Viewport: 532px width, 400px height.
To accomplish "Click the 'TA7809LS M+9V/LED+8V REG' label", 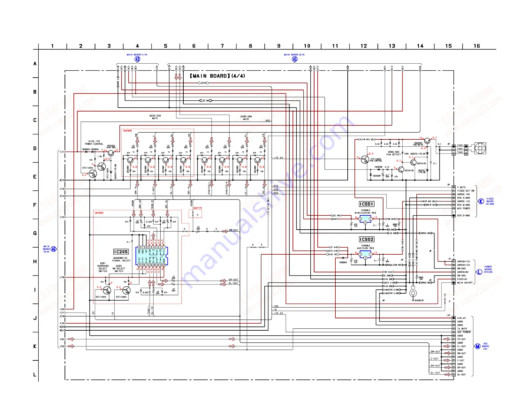I will [x=365, y=212].
